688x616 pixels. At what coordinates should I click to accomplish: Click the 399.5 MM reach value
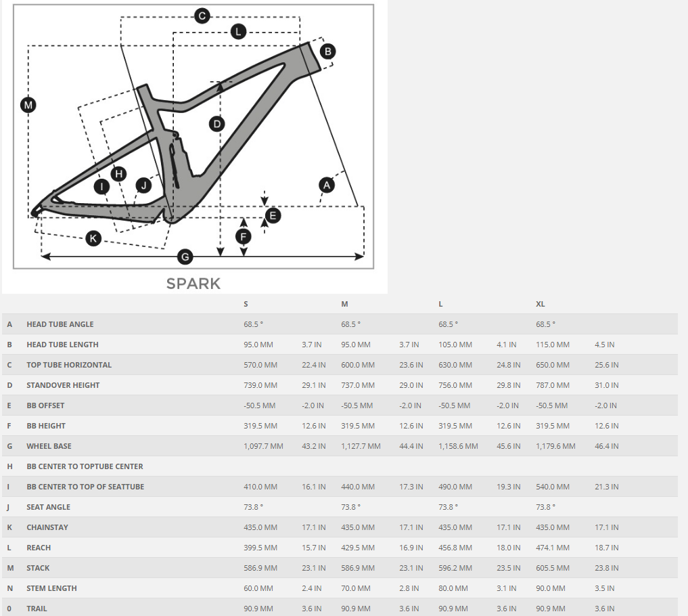[x=260, y=548]
